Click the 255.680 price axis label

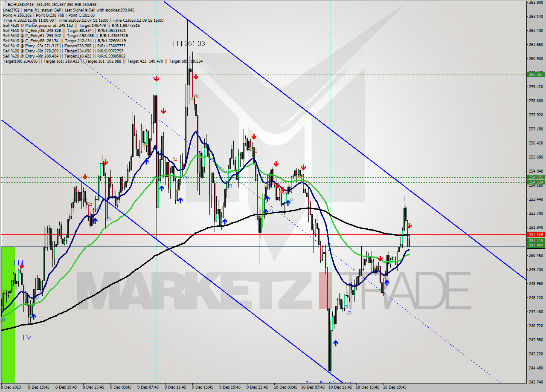536,157
